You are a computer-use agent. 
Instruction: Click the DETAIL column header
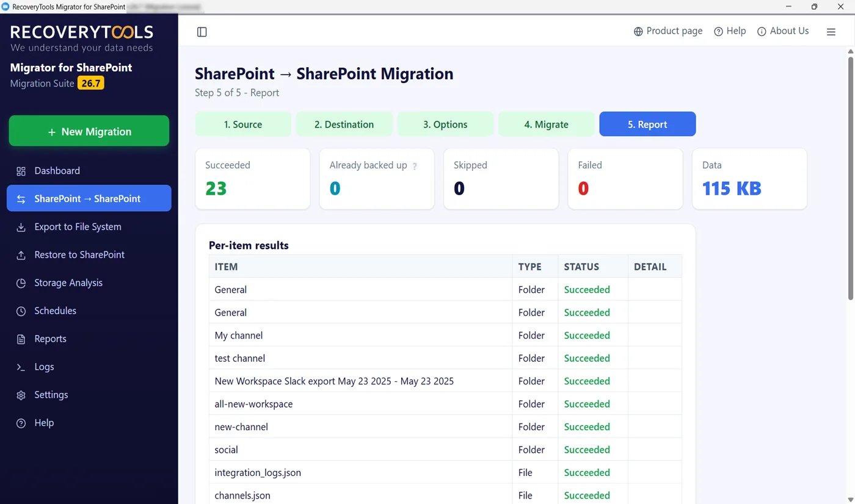click(655, 267)
